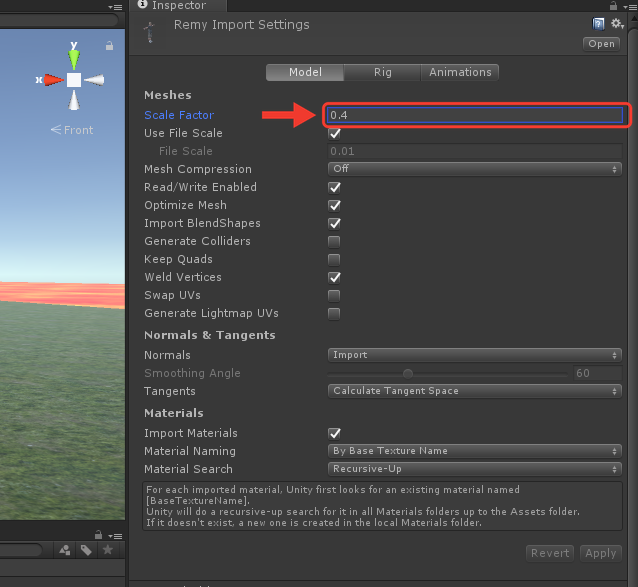Open the help reference book icon
This screenshot has height=587, width=638.
click(x=598, y=24)
